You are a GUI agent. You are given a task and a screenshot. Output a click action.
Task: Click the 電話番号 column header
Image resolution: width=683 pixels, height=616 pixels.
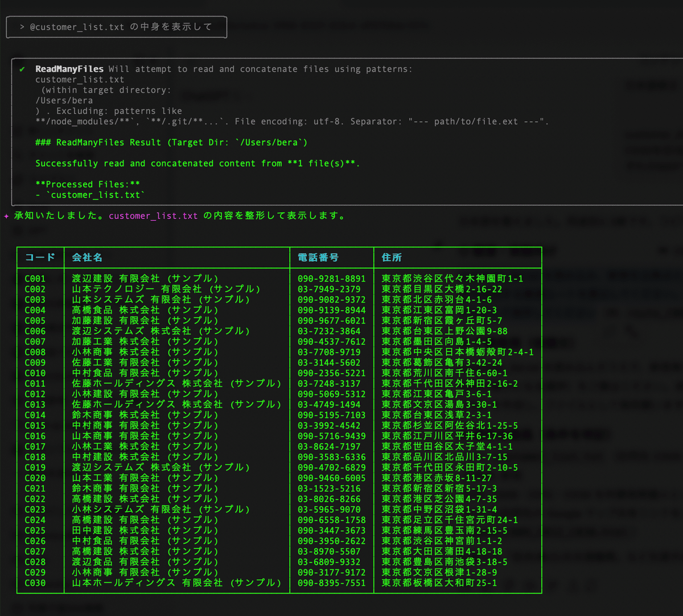coord(318,258)
